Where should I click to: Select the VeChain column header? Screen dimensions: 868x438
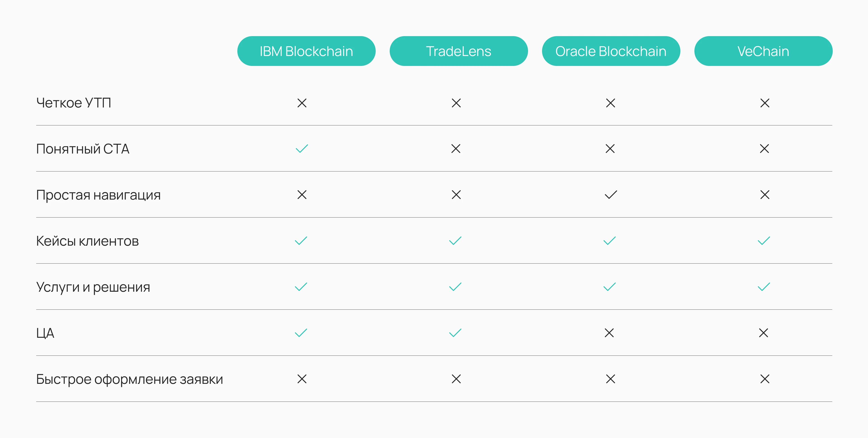tap(763, 51)
